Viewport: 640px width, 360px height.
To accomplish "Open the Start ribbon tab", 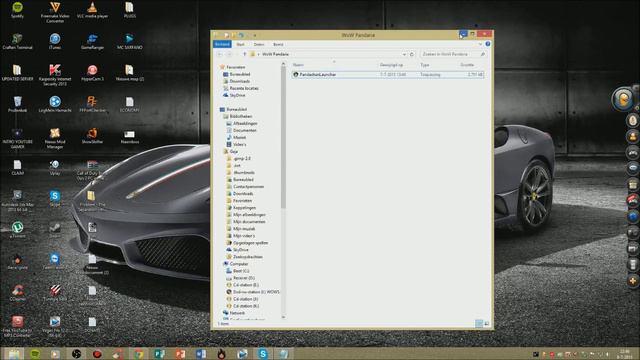I will (240, 44).
